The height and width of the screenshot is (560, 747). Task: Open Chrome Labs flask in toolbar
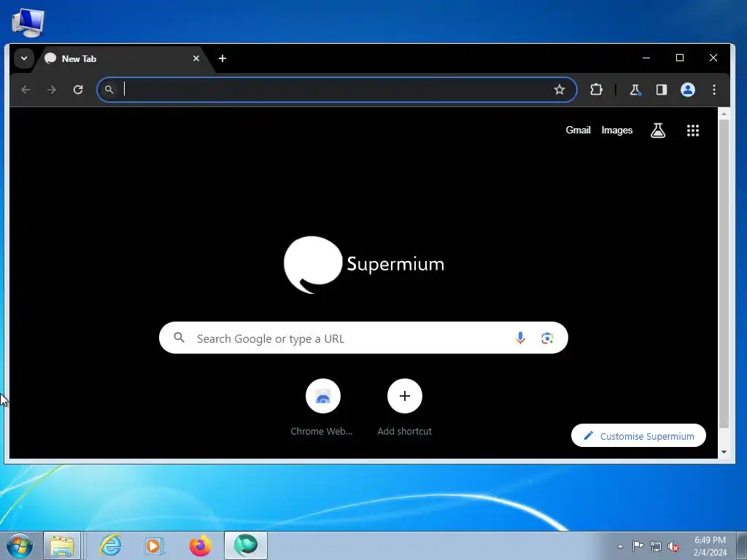click(x=635, y=90)
